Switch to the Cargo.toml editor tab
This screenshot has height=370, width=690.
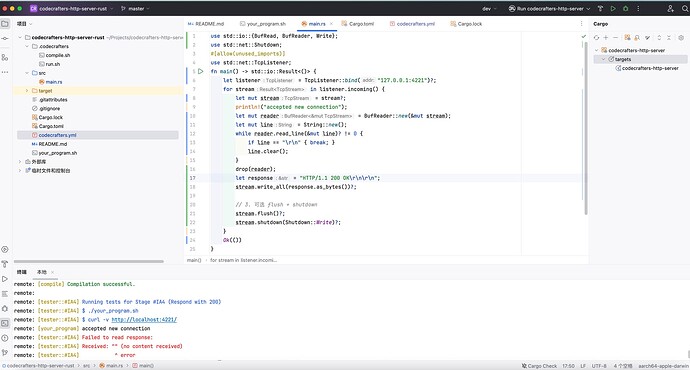click(x=358, y=24)
